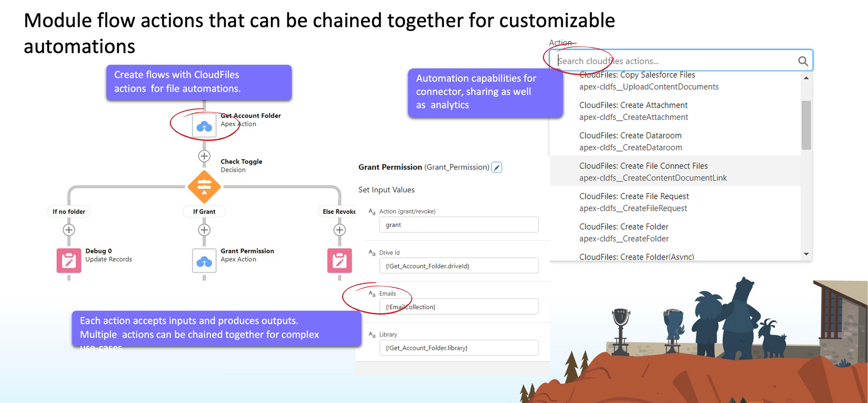Click the Library input field
Viewport: 868px width, 403px height.
pos(459,348)
